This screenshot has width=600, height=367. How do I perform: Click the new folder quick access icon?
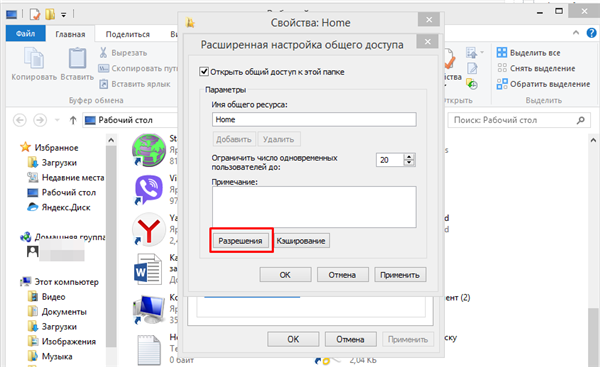click(50, 15)
